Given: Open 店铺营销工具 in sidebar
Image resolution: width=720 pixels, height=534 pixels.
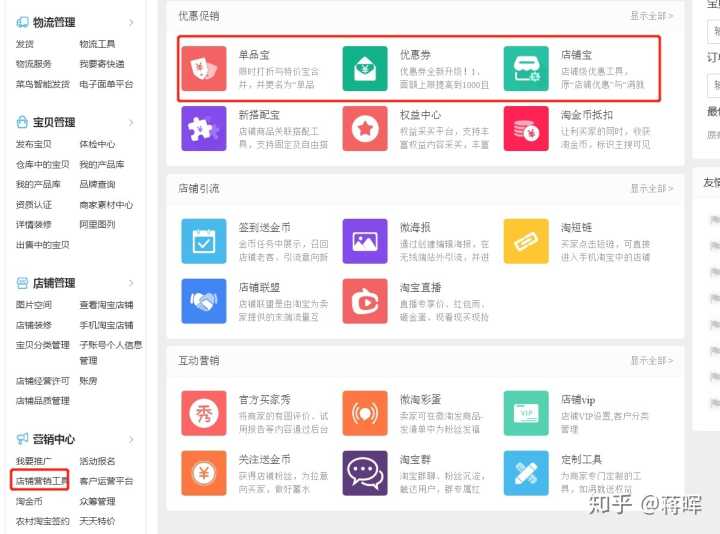Looking at the screenshot, I should pos(41,481).
